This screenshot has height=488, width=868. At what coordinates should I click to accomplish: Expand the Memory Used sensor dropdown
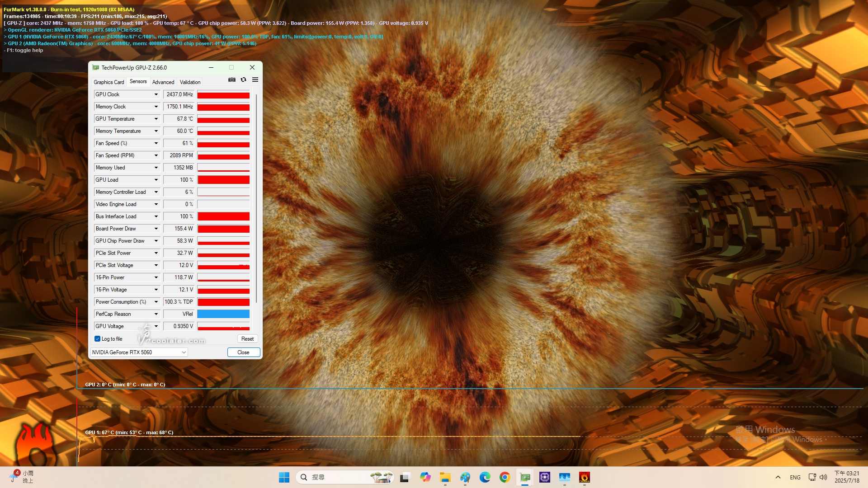(x=156, y=168)
